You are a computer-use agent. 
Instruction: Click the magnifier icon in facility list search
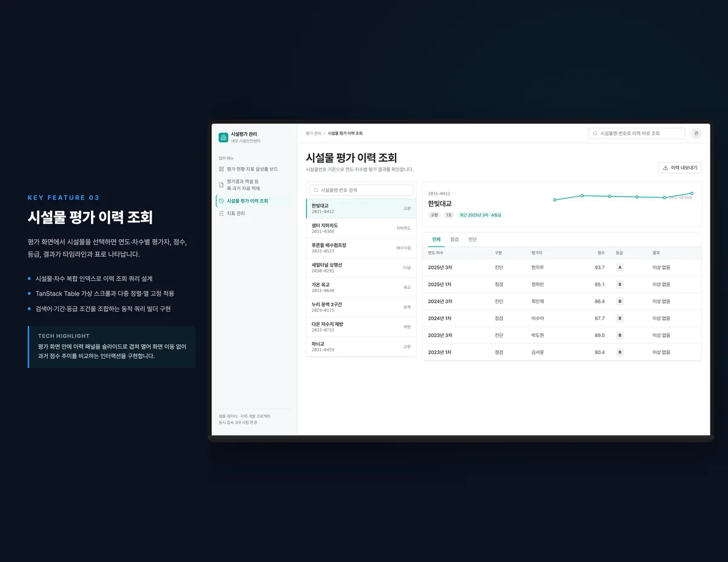315,190
